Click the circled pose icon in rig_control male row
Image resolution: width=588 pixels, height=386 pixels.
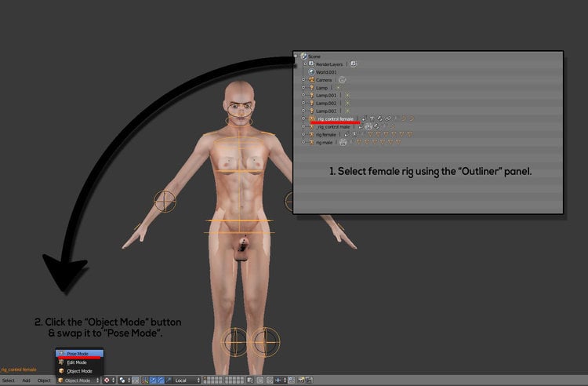pyautogui.click(x=368, y=127)
